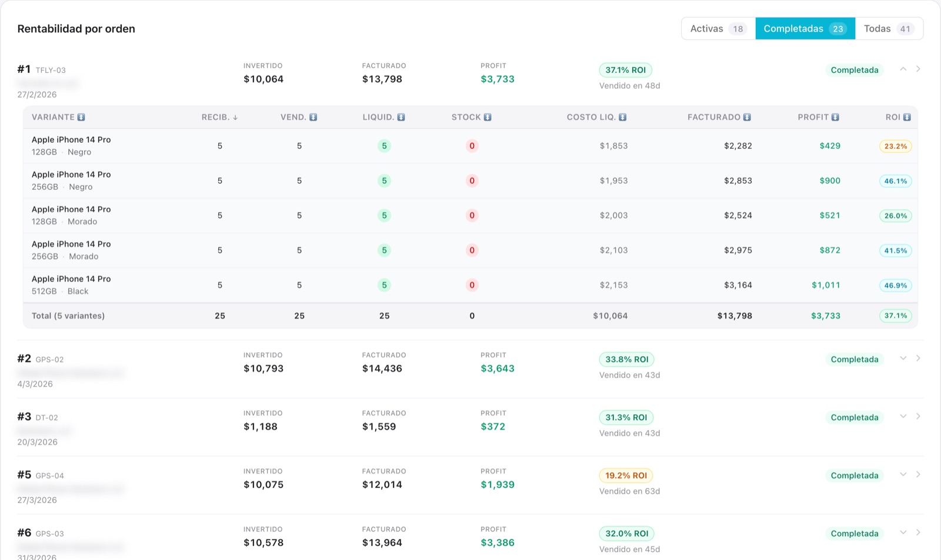This screenshot has height=560, width=941.
Task: Expand order #5 GPS-04 variants
Action: tap(903, 475)
